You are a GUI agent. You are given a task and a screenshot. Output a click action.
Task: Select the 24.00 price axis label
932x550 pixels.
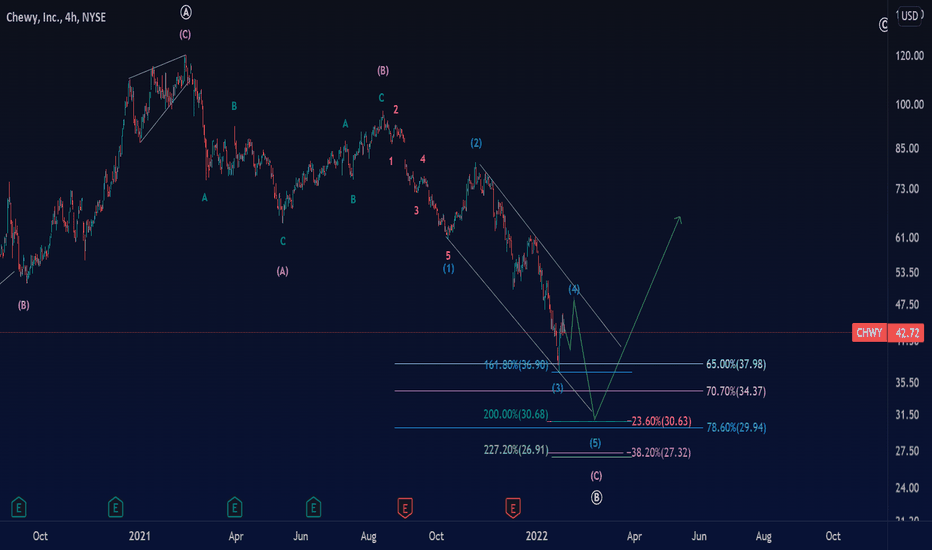[x=907, y=488]
